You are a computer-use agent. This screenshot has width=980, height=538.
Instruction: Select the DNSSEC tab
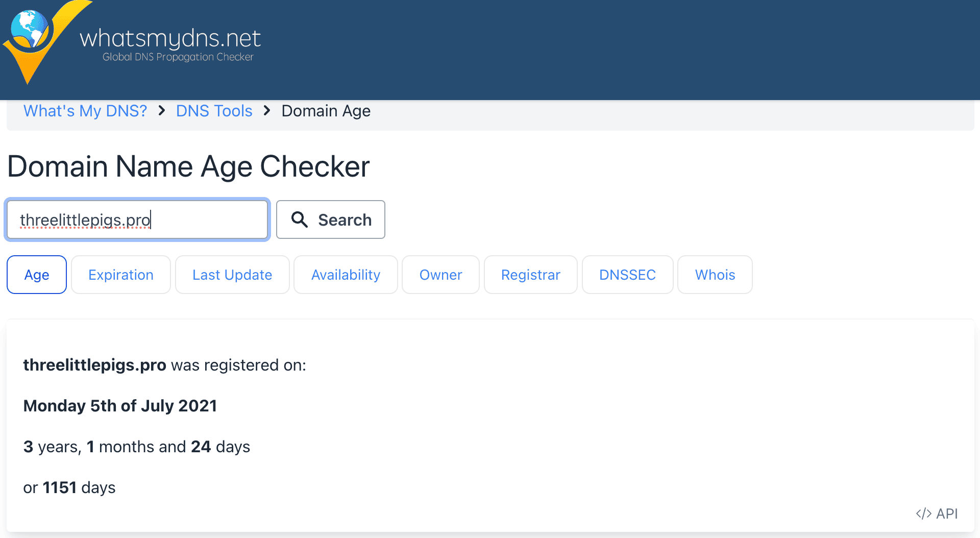627,275
